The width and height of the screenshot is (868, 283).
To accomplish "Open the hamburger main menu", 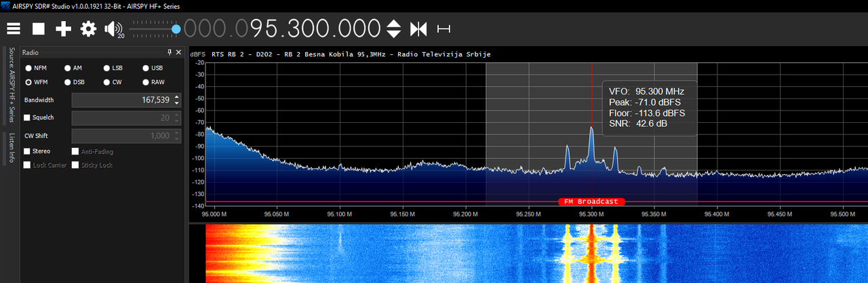I will pyautogui.click(x=14, y=29).
